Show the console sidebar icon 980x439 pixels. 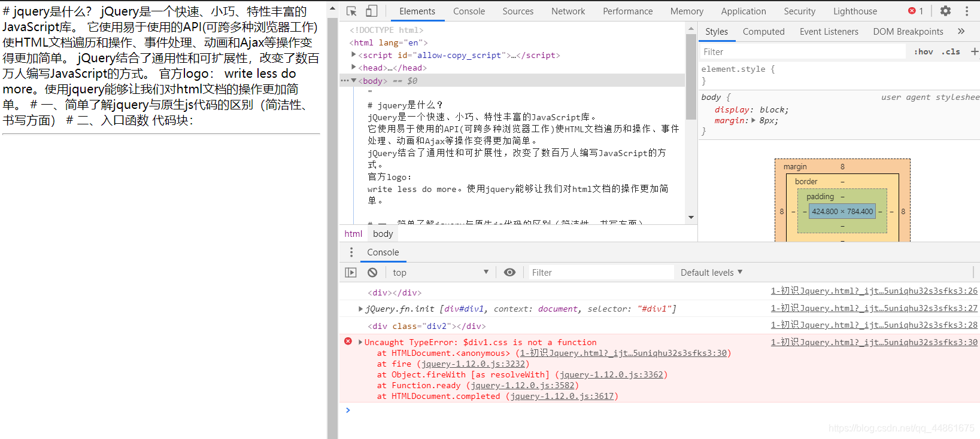pos(351,273)
